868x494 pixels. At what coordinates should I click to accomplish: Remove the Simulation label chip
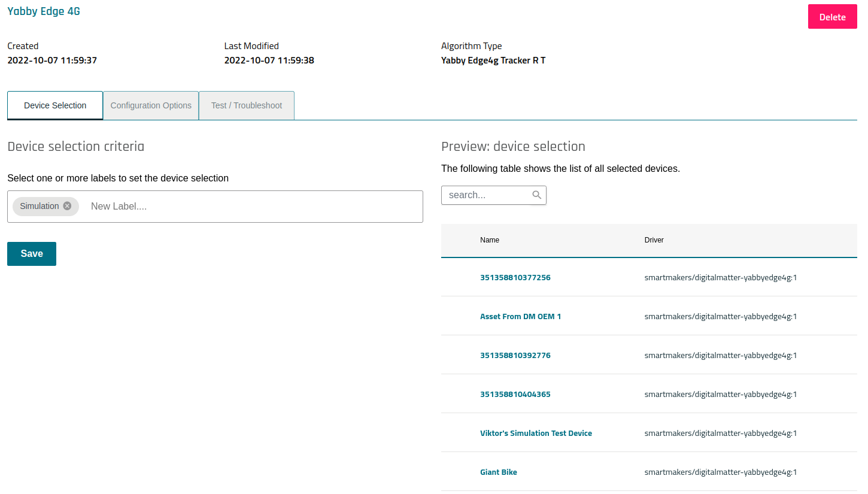pyautogui.click(x=67, y=206)
